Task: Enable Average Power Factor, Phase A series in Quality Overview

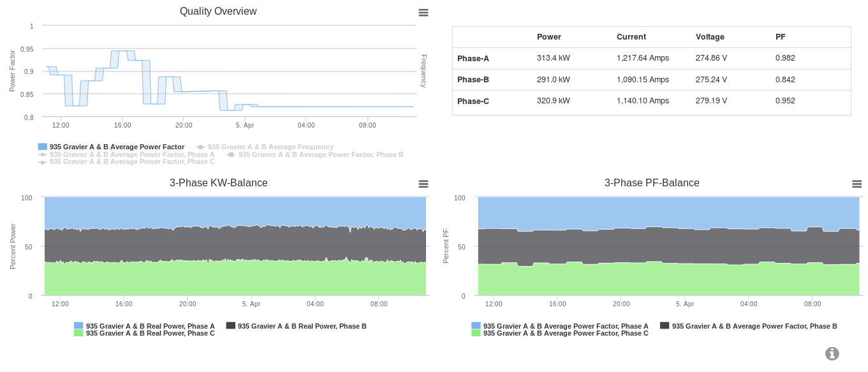Action: (x=132, y=154)
